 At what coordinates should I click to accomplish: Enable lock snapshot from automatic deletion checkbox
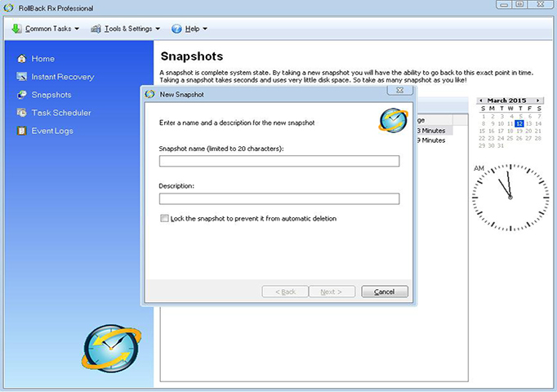[165, 219]
